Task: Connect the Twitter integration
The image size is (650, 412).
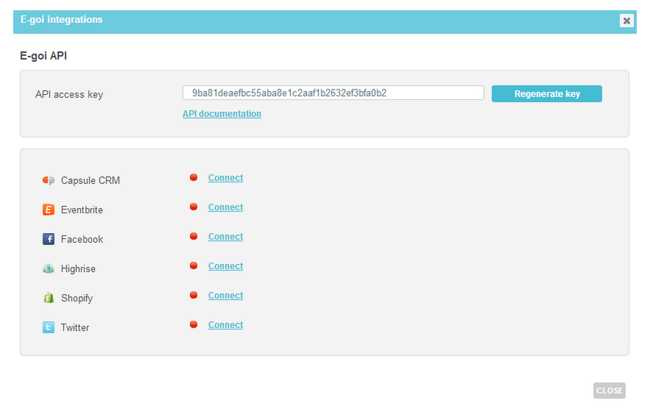Action: (x=226, y=325)
